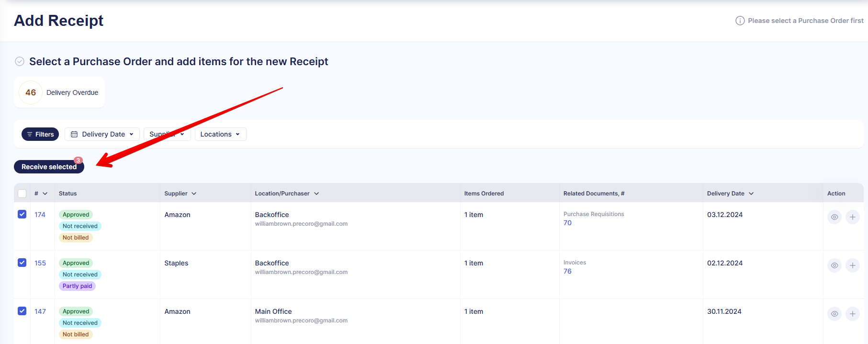
Task: Open purchase order link 147
Action: pyautogui.click(x=40, y=311)
